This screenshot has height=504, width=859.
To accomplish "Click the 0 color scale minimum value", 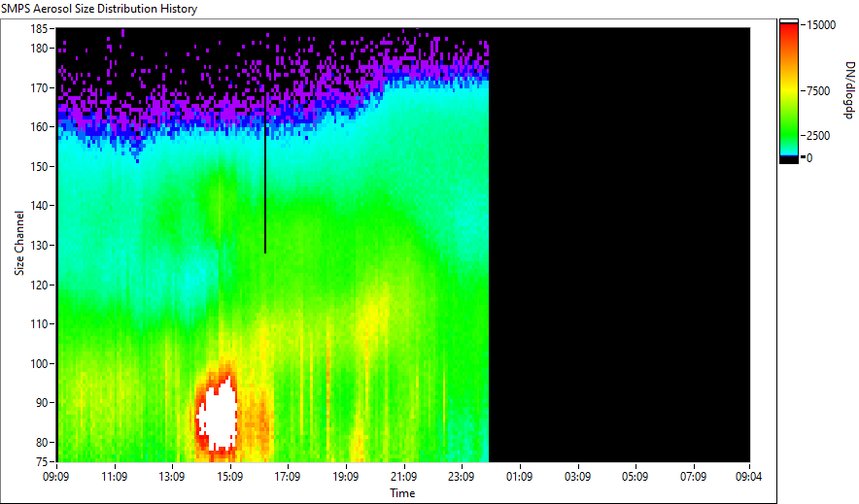I will [809, 158].
